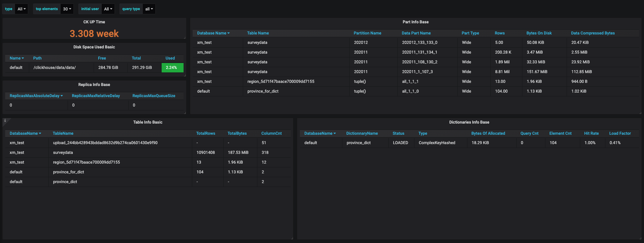Click sort caret next to Name in Disk Space table

pos(23,58)
